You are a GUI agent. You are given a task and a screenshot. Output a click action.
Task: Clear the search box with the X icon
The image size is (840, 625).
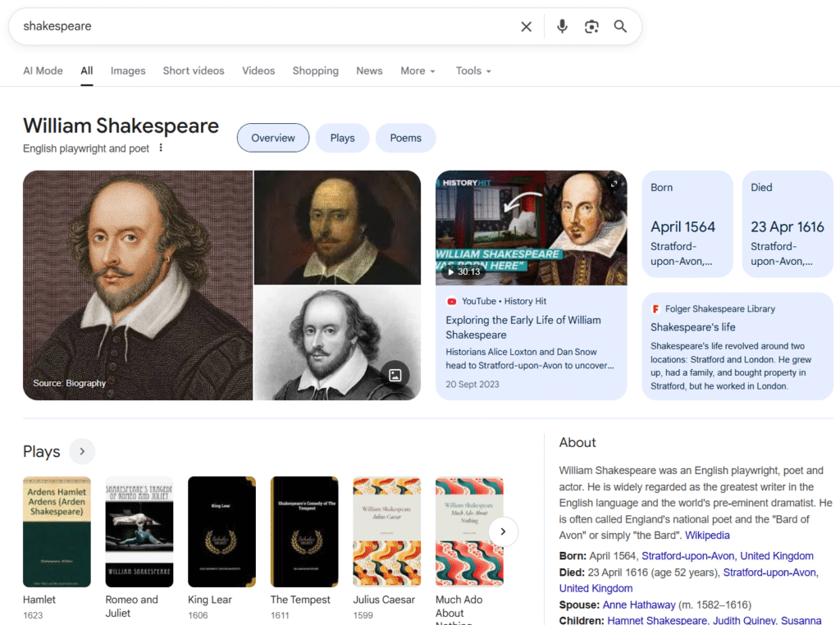[x=526, y=26]
